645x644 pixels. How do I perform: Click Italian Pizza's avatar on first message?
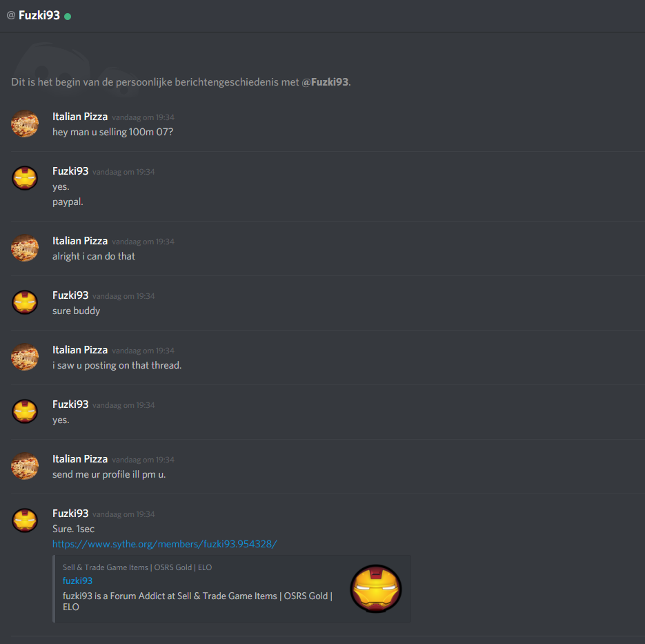click(25, 124)
